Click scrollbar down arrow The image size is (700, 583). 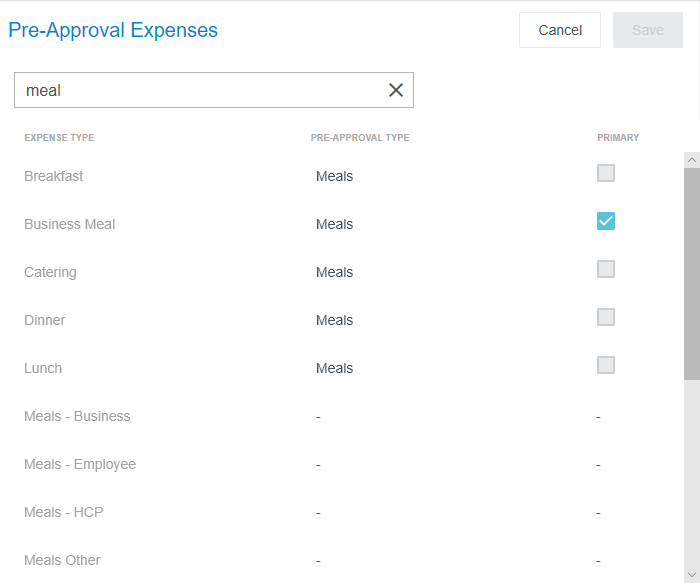point(692,575)
